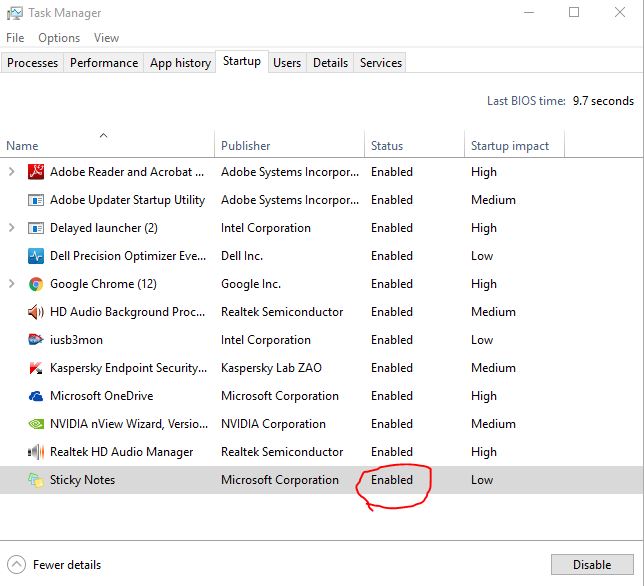Switch to the Details tab
The image size is (644, 586).
pos(330,63)
